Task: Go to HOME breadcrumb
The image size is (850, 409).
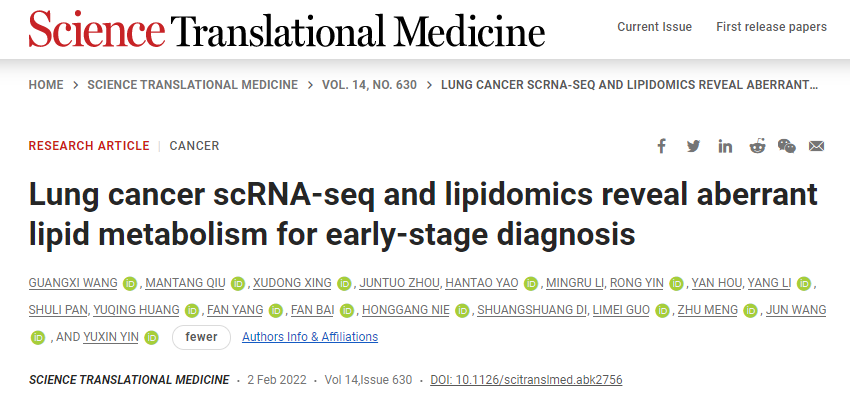Action: [46, 85]
